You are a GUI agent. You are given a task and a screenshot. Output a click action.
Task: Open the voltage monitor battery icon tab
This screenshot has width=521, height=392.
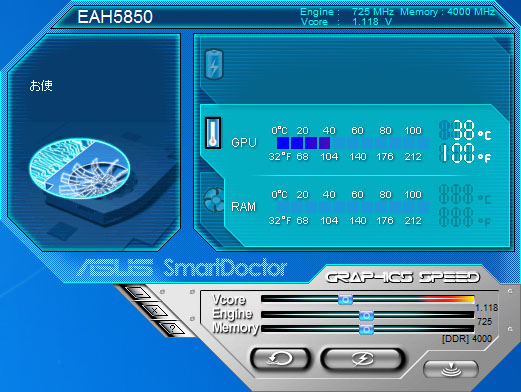pos(214,64)
